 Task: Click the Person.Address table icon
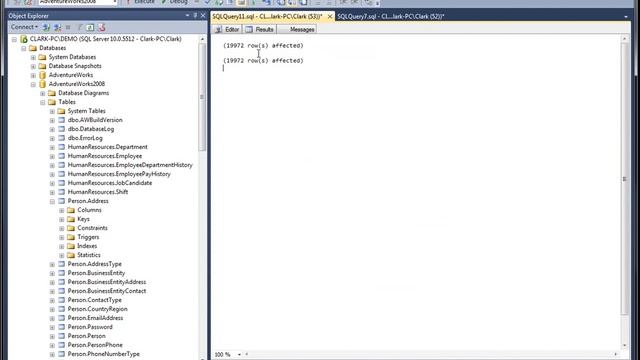tap(62, 201)
